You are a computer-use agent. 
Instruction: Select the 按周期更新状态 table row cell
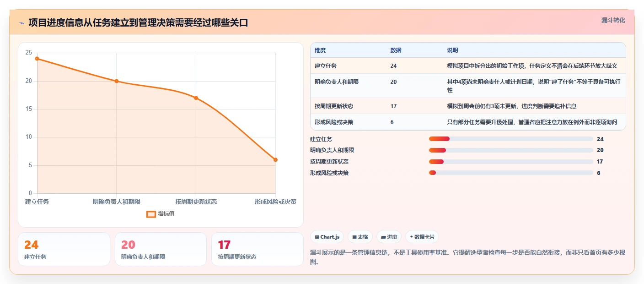pos(334,106)
